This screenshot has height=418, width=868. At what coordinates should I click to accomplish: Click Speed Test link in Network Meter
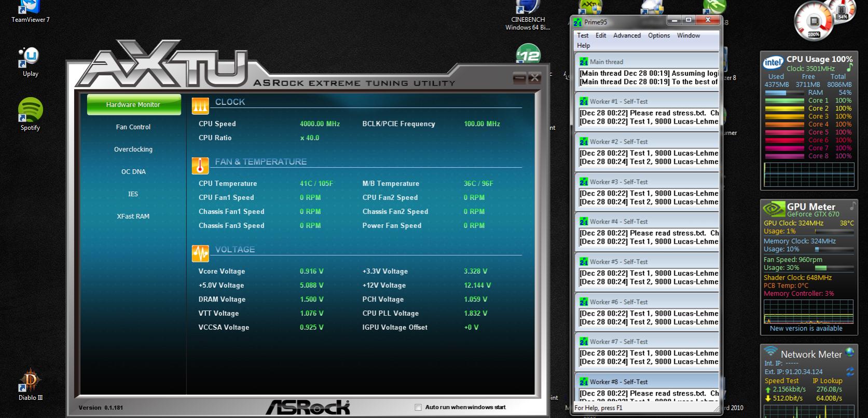coord(781,381)
